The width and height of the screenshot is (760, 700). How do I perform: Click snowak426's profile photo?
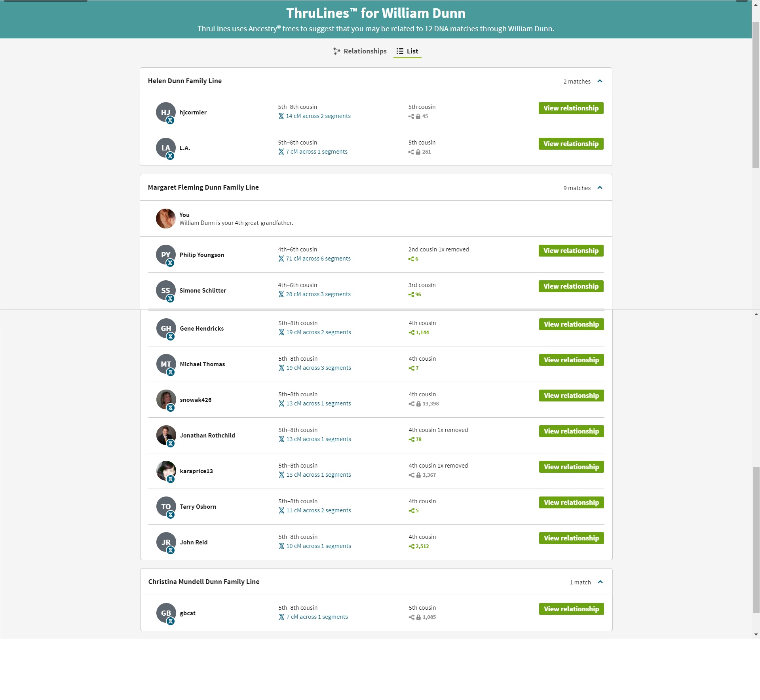[x=166, y=399]
